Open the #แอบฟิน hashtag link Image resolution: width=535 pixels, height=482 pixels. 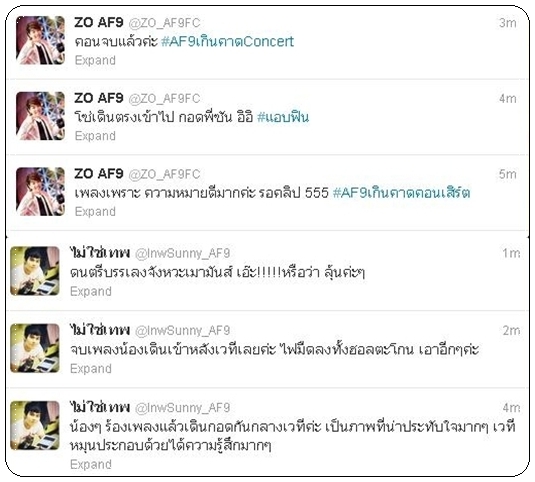[283, 117]
